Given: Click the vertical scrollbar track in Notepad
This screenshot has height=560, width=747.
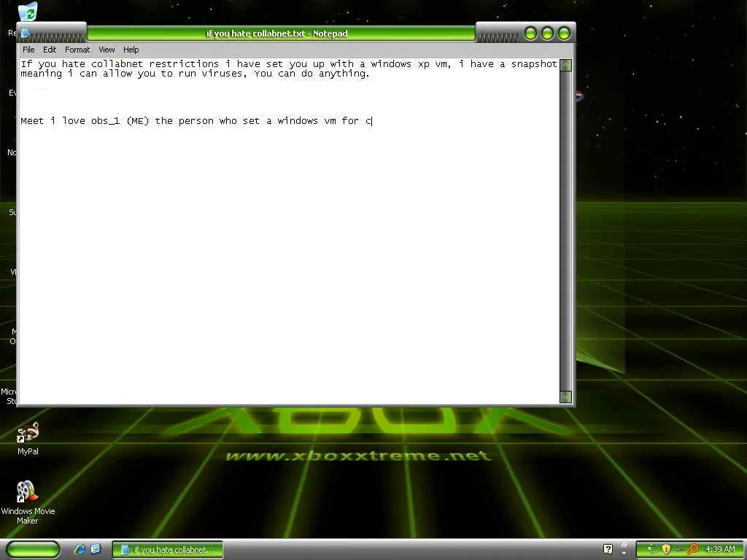Looking at the screenshot, I should pos(565,231).
